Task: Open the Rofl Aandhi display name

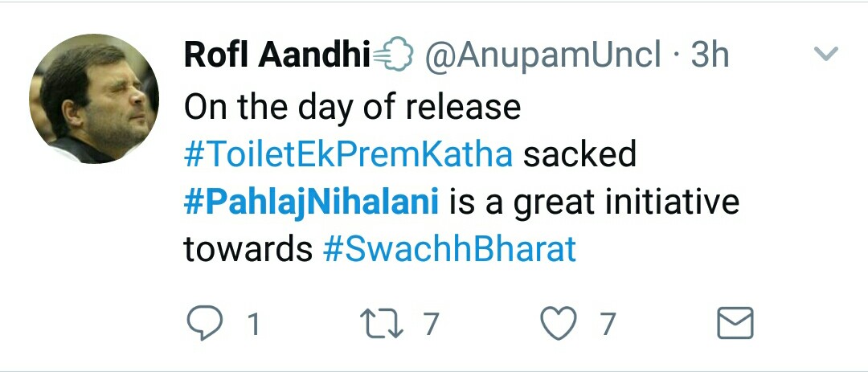Action: point(276,55)
